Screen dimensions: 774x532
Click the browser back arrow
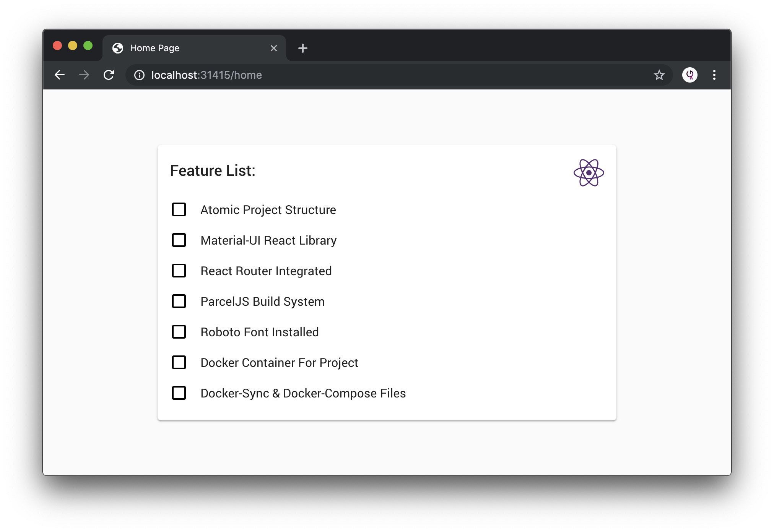60,75
